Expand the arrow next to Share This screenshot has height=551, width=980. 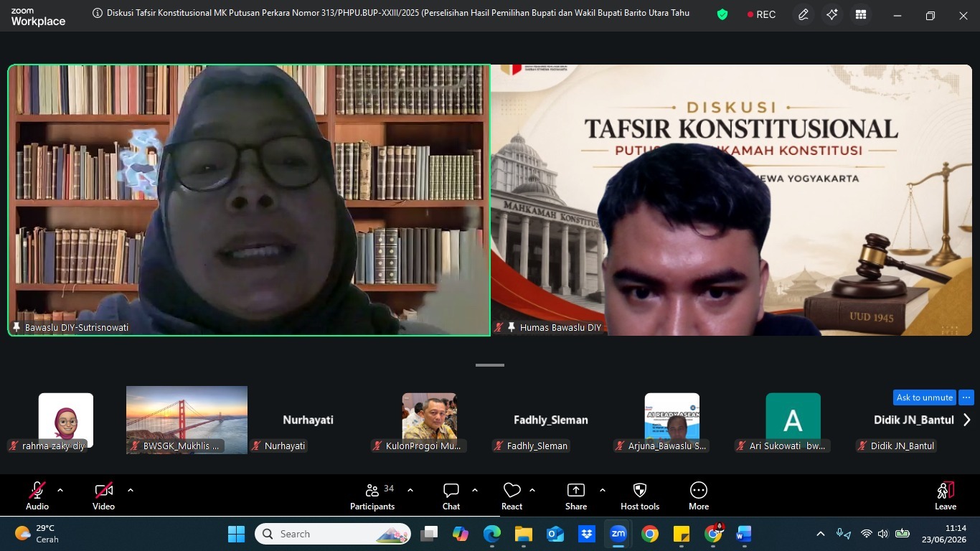[602, 490]
